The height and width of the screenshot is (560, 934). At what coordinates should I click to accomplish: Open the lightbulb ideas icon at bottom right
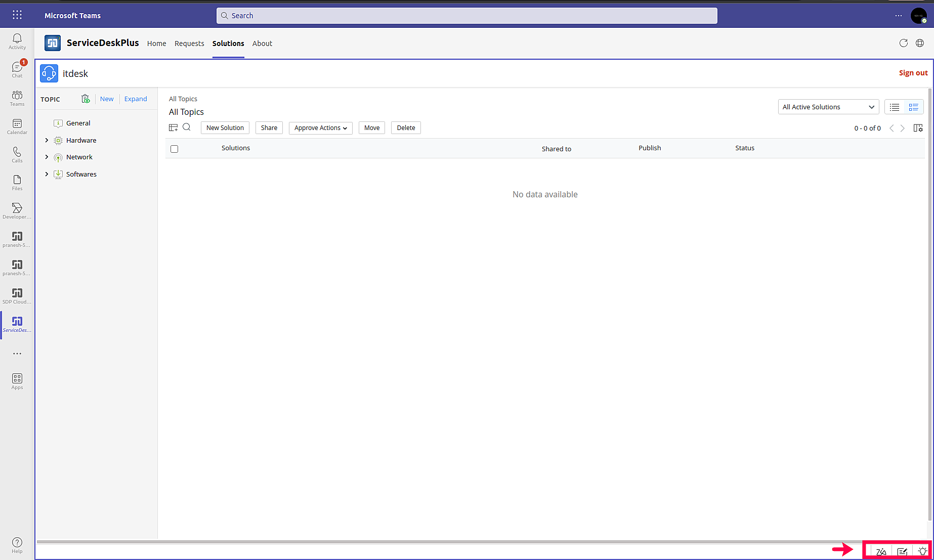922,551
